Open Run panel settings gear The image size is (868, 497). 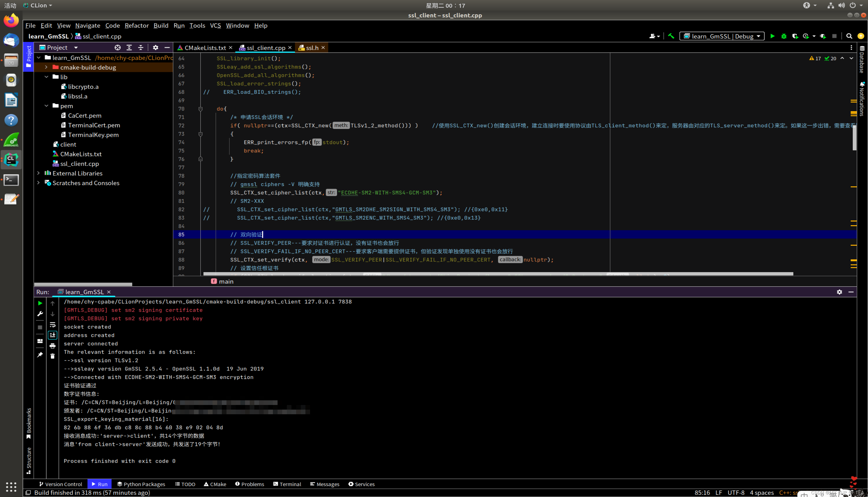pyautogui.click(x=839, y=292)
